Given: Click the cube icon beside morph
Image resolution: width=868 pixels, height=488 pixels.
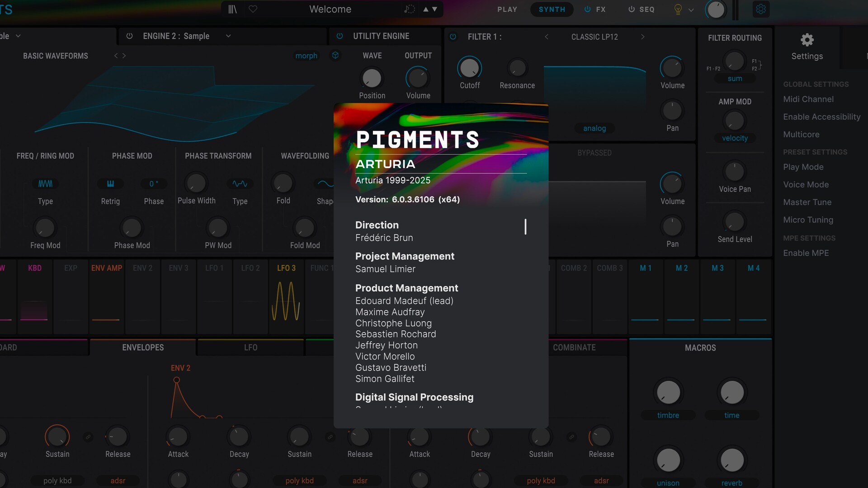Looking at the screenshot, I should pyautogui.click(x=335, y=55).
